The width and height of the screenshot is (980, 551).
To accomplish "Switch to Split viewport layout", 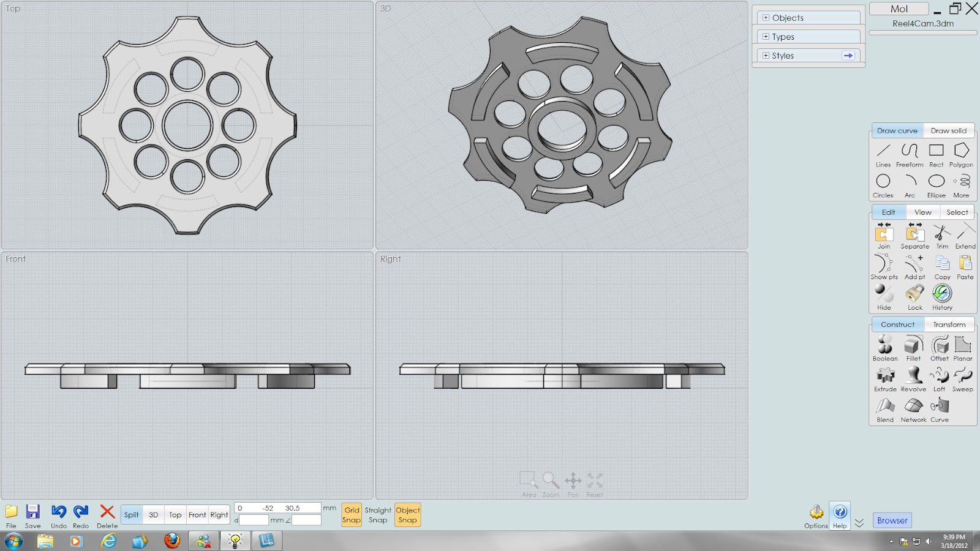I will (132, 515).
